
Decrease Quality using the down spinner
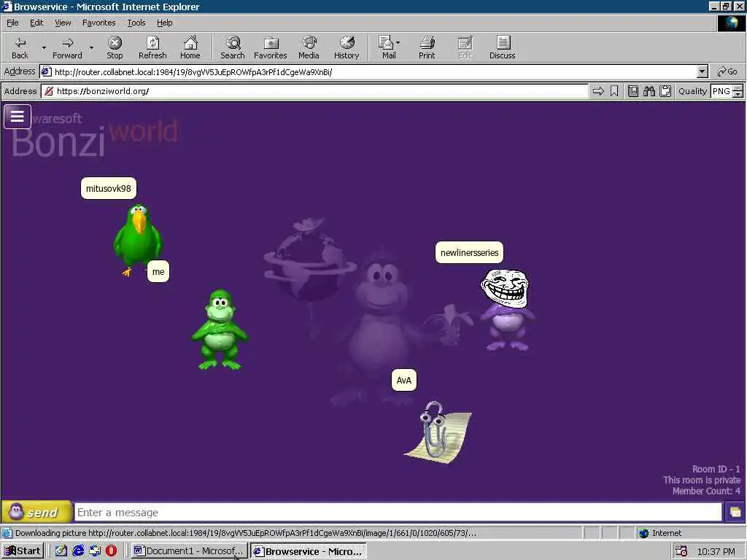tap(738, 94)
